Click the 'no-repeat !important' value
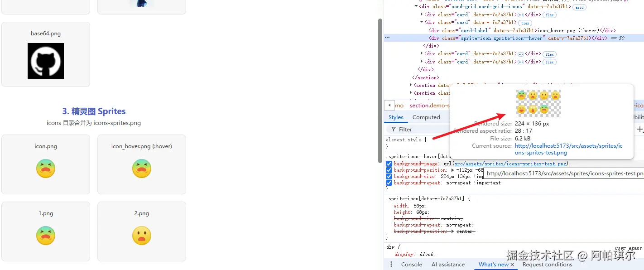This screenshot has width=644, height=270. tap(474, 183)
